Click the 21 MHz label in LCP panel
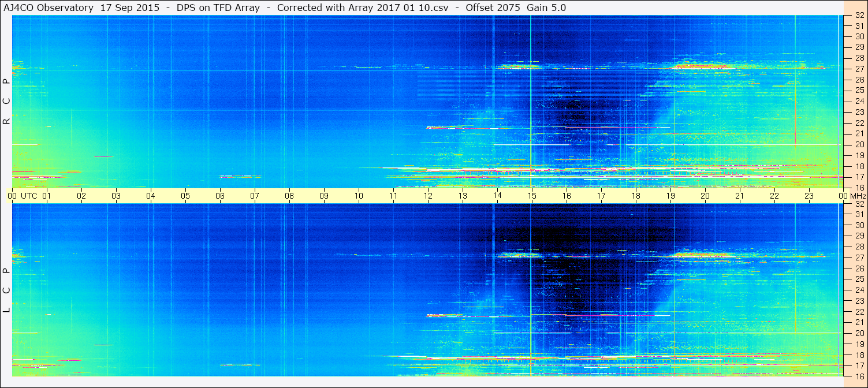Screen dimensions: 868x388 [x=859, y=322]
